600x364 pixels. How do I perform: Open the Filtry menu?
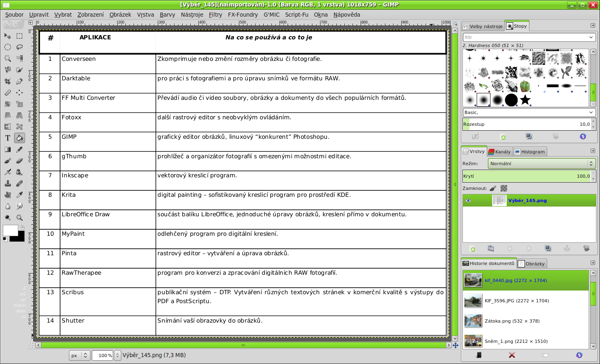tap(215, 15)
